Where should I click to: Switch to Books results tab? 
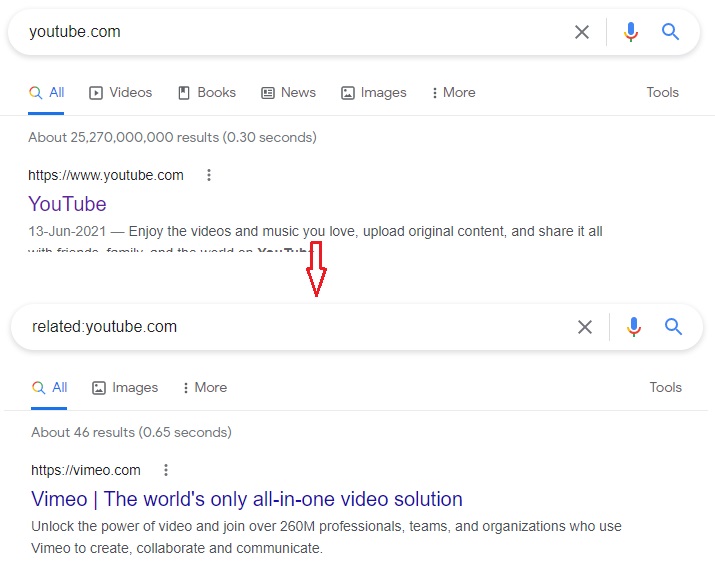click(207, 93)
